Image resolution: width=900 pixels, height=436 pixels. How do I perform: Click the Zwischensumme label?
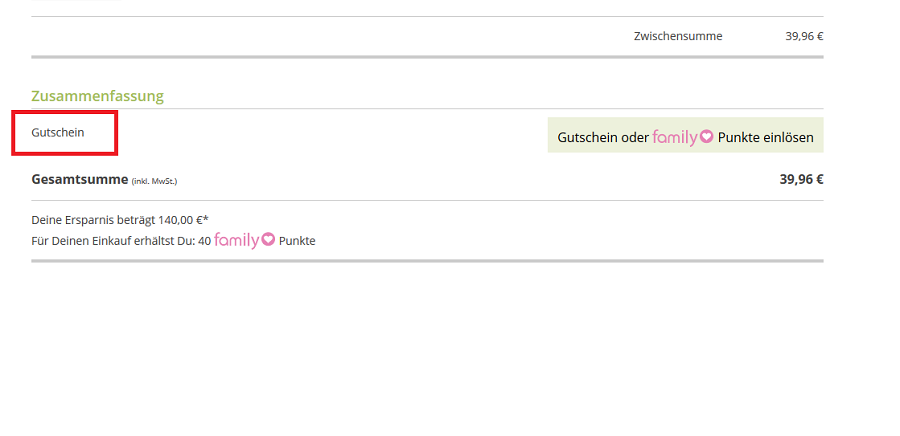point(678,36)
